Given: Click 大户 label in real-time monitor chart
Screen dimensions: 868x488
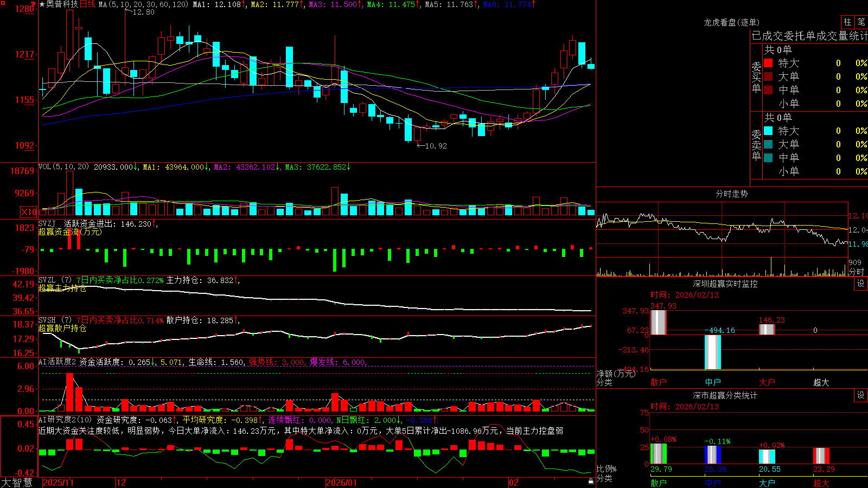Looking at the screenshot, I should [767, 382].
